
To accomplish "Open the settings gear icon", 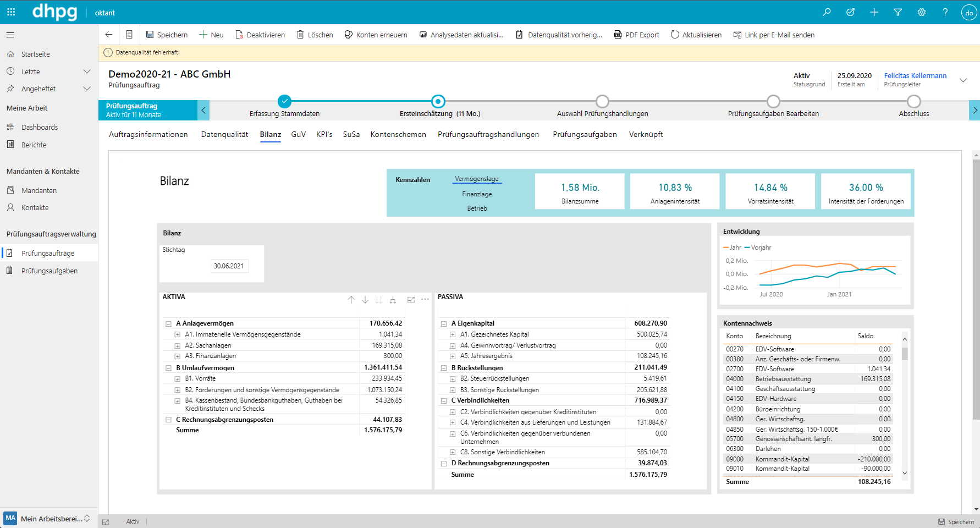I will pyautogui.click(x=922, y=12).
